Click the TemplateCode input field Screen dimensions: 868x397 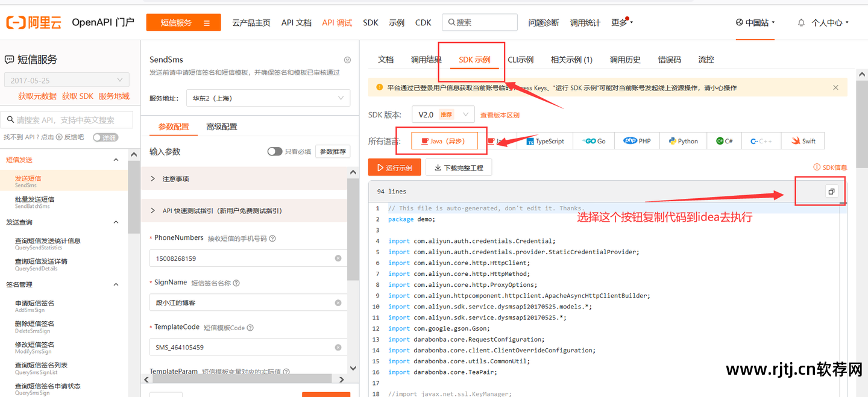[x=248, y=348]
